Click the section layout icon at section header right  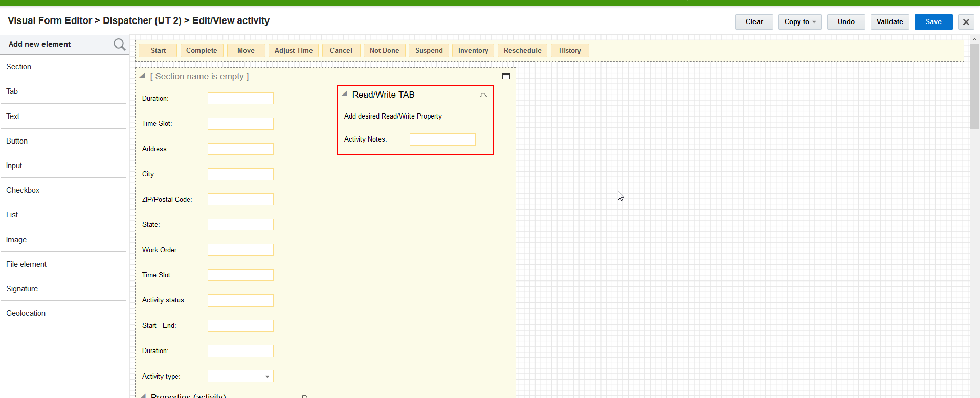tap(506, 76)
